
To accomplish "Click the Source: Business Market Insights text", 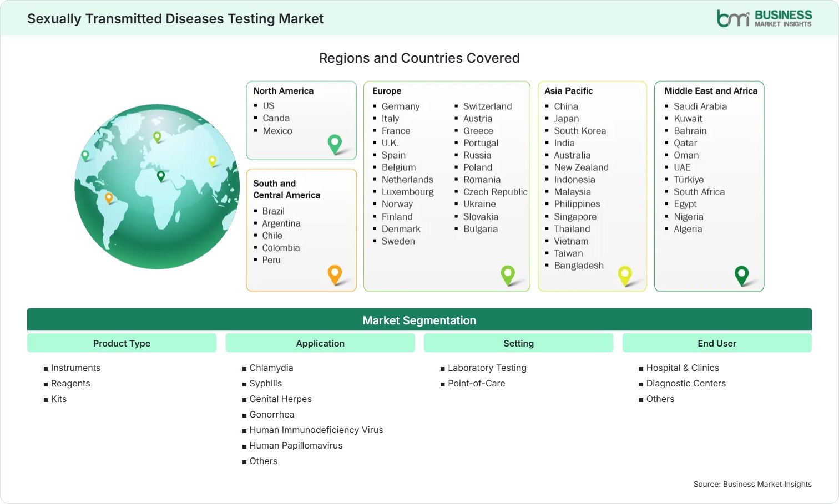I will (x=752, y=484).
